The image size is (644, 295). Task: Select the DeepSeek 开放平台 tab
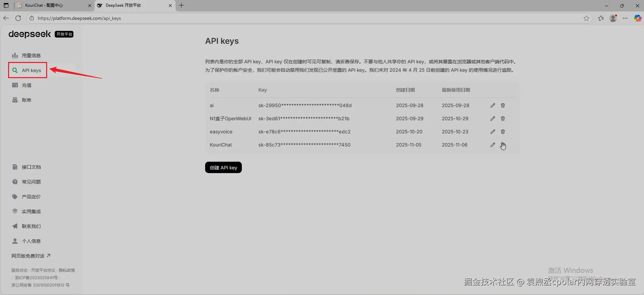[135, 5]
